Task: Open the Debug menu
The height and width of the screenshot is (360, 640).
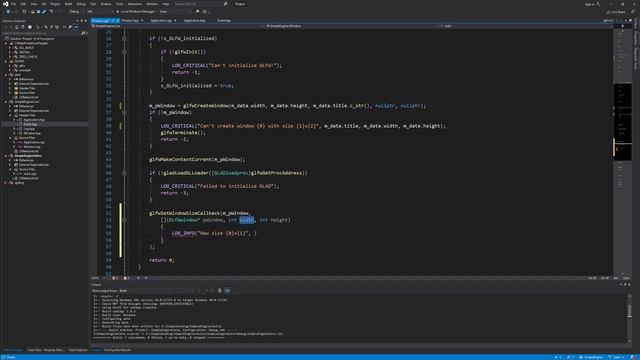Action: [x=81, y=4]
